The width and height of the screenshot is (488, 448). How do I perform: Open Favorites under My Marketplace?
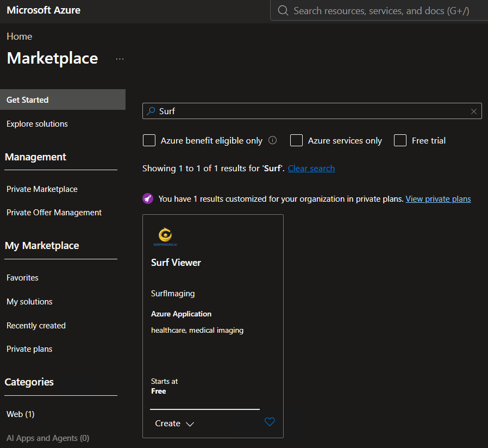tap(22, 278)
